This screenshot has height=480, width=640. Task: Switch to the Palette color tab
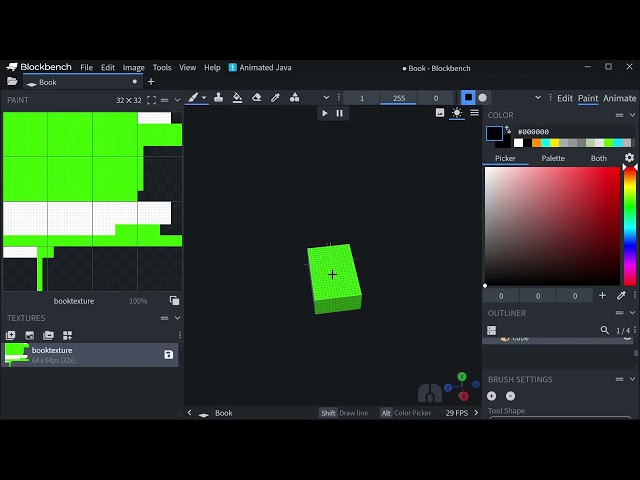pyautogui.click(x=553, y=158)
